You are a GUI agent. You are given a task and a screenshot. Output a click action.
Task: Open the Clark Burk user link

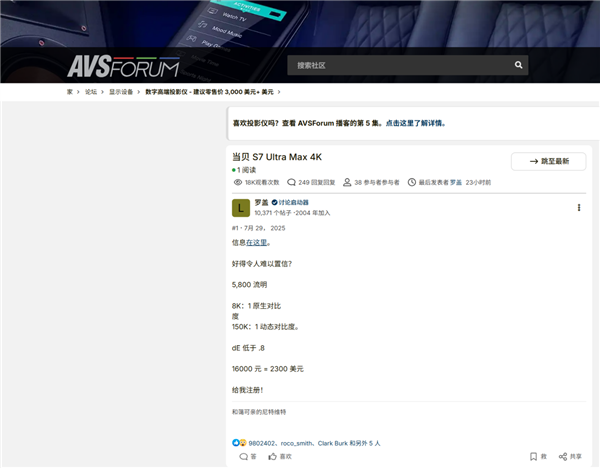pos(333,443)
